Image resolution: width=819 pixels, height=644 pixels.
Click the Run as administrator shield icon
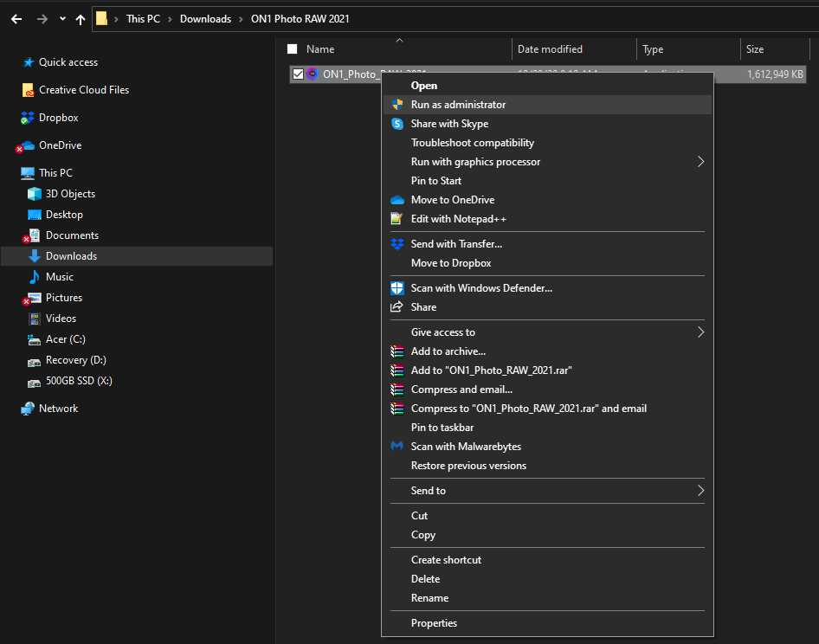pyautogui.click(x=397, y=105)
